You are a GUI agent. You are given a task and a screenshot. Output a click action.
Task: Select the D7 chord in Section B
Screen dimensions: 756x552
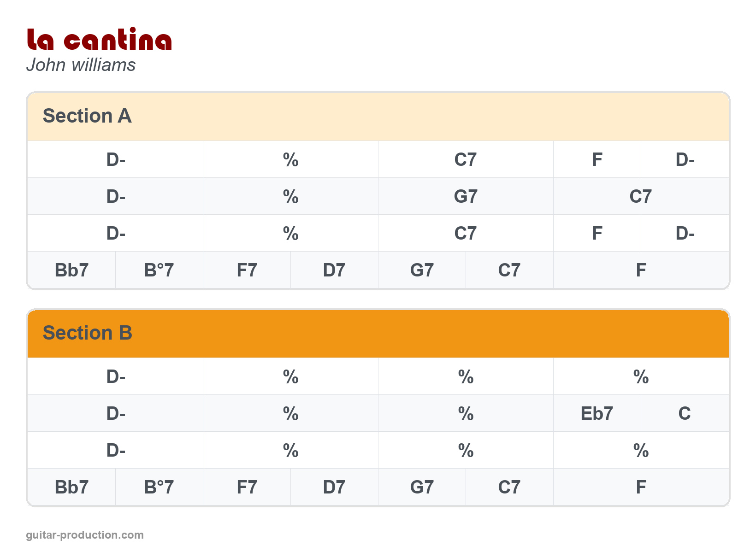click(334, 487)
